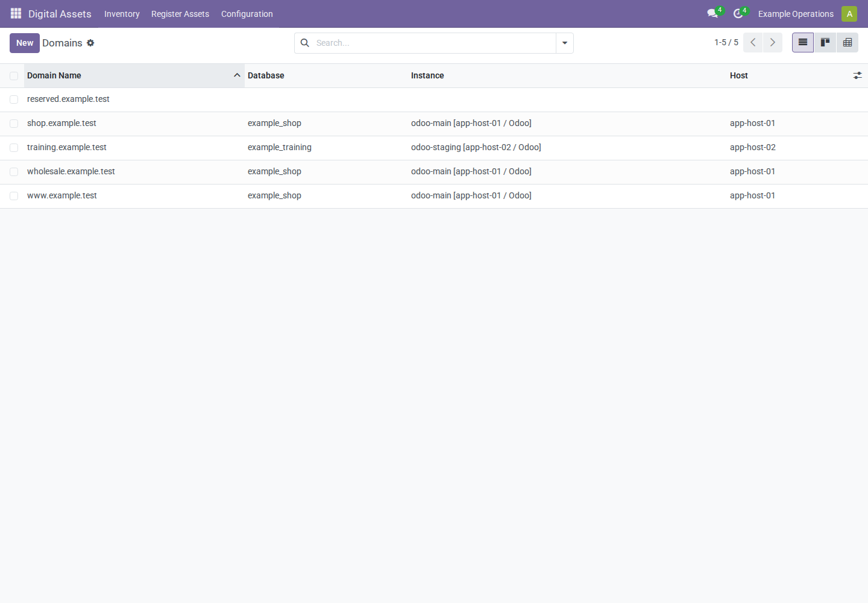
Task: Select the training.example.test row checkbox
Action: pos(14,148)
